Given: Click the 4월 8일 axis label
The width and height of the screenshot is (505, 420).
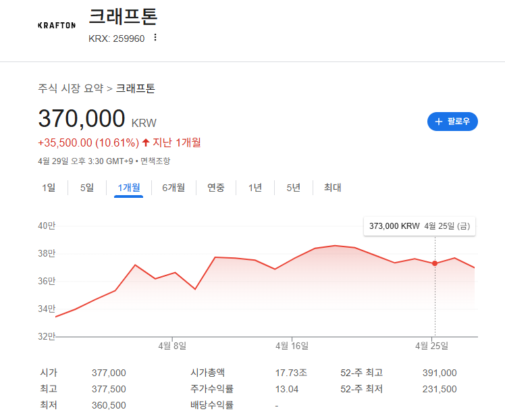Looking at the screenshot, I should click(x=172, y=346).
